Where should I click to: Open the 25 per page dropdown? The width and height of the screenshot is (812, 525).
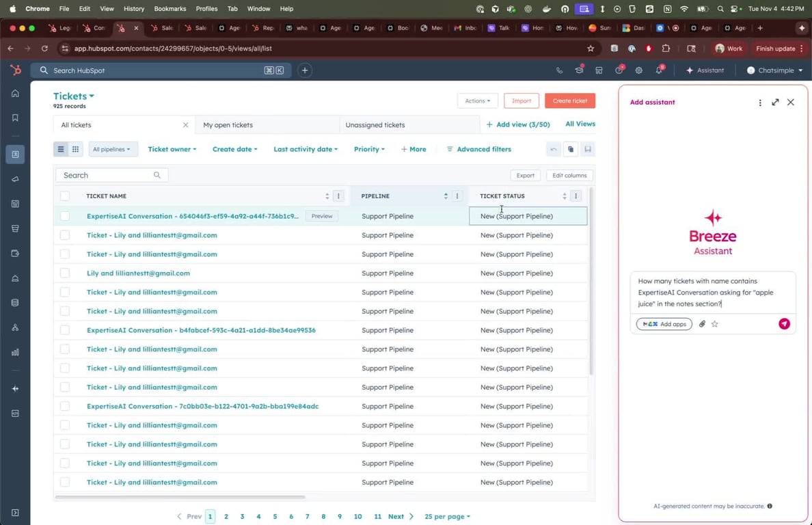[447, 517]
